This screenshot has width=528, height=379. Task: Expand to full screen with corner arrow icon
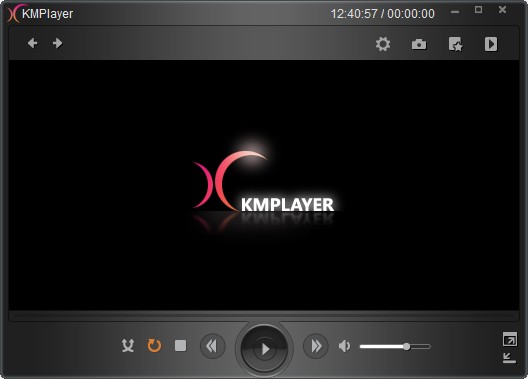pos(509,339)
